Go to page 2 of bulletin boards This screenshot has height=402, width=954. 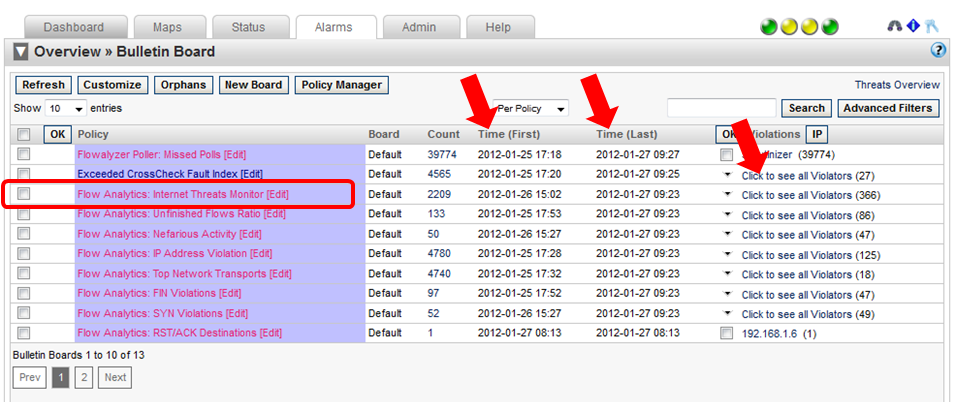(x=83, y=377)
